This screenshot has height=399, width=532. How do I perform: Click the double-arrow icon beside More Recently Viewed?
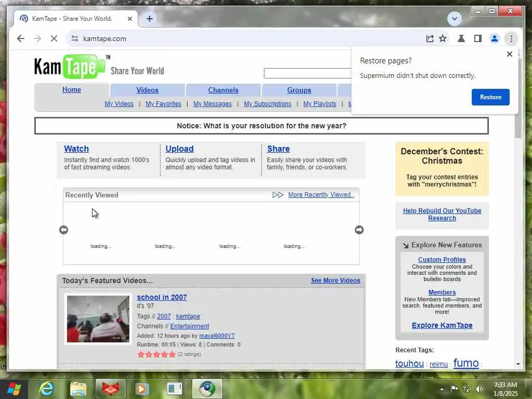click(x=278, y=195)
